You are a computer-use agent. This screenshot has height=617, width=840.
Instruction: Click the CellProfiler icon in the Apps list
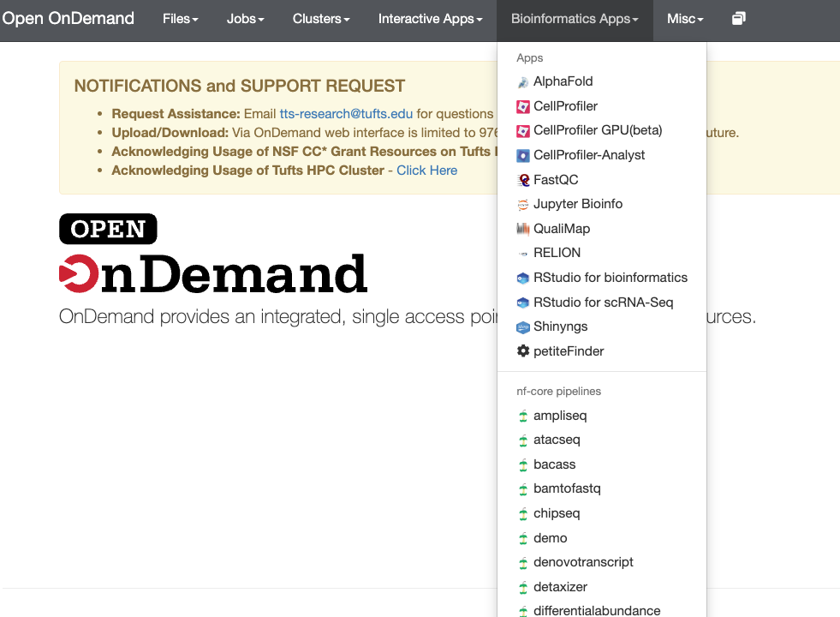[523, 106]
